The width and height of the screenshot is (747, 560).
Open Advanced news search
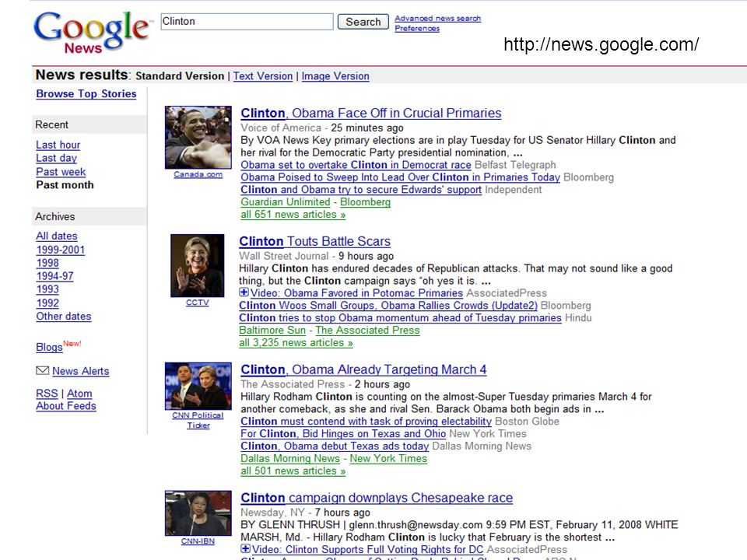click(438, 18)
